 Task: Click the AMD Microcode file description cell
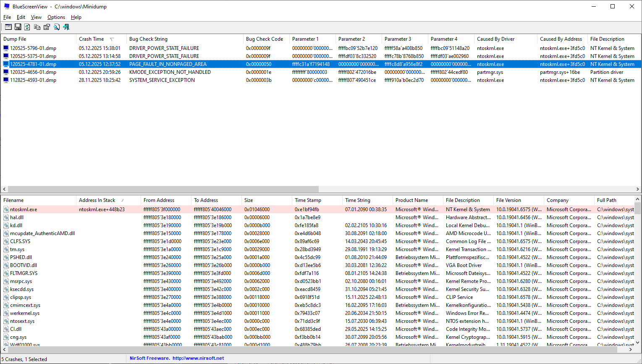click(x=468, y=233)
